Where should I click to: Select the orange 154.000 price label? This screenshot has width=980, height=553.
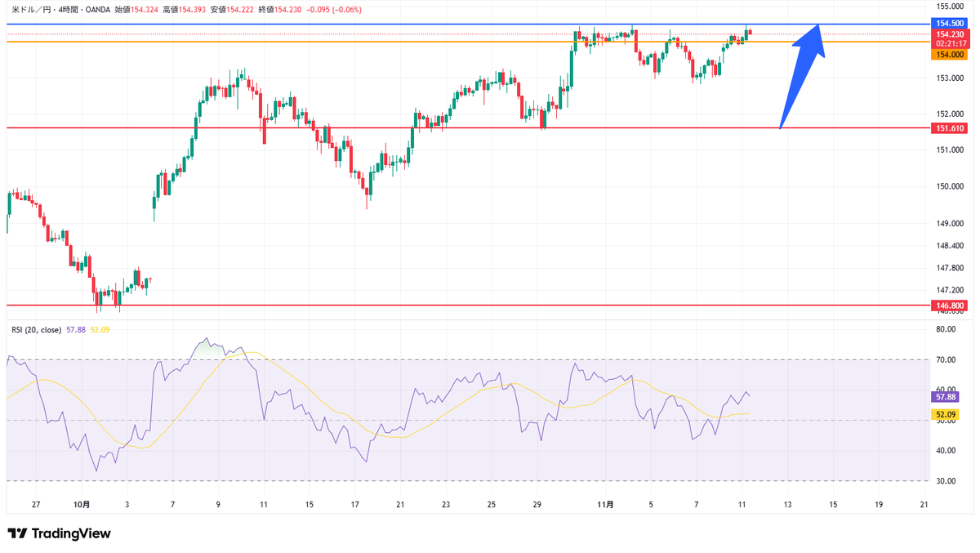click(947, 54)
